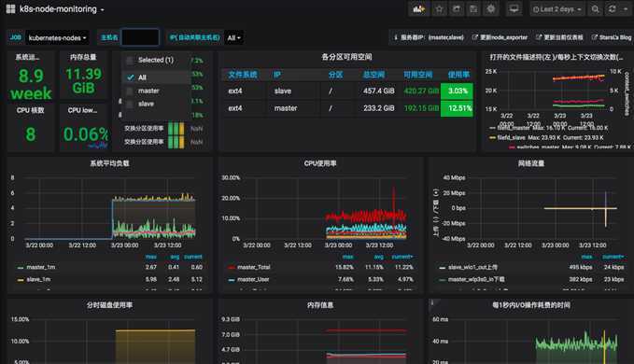Toggle the master_1m series in load legend
Screen dimensions: 634x364
40,267
